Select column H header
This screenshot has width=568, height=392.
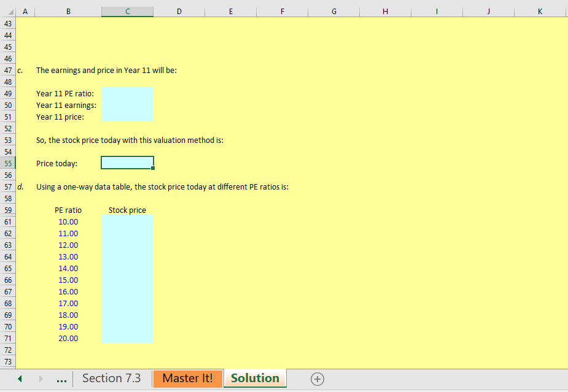pyautogui.click(x=386, y=12)
